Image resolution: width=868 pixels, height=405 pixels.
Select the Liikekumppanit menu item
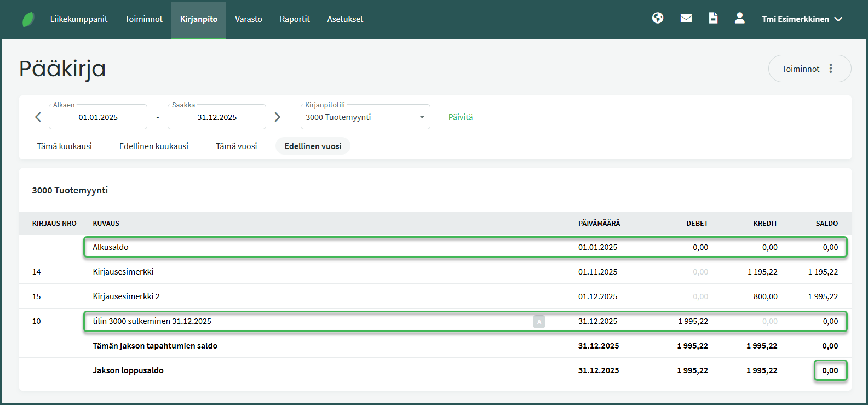pos(79,19)
